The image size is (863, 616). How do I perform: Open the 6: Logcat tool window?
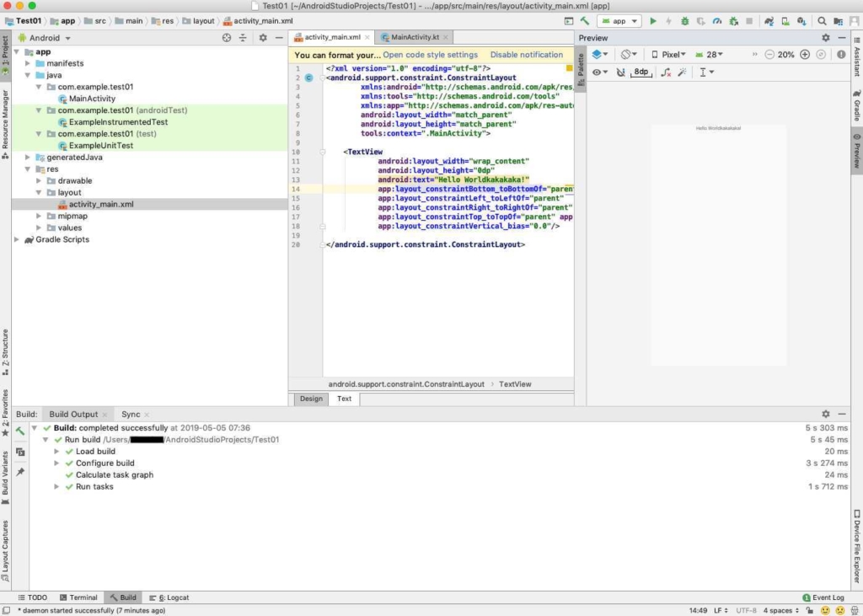[x=169, y=597]
